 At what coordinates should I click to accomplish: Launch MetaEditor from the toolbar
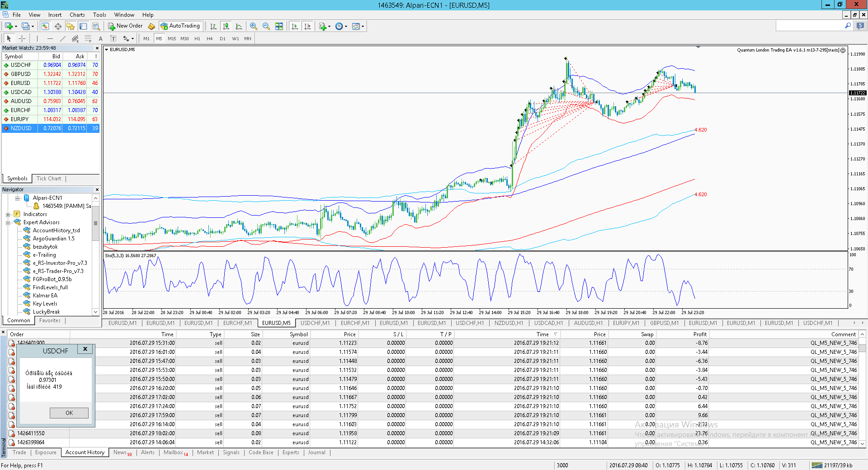pos(151,26)
